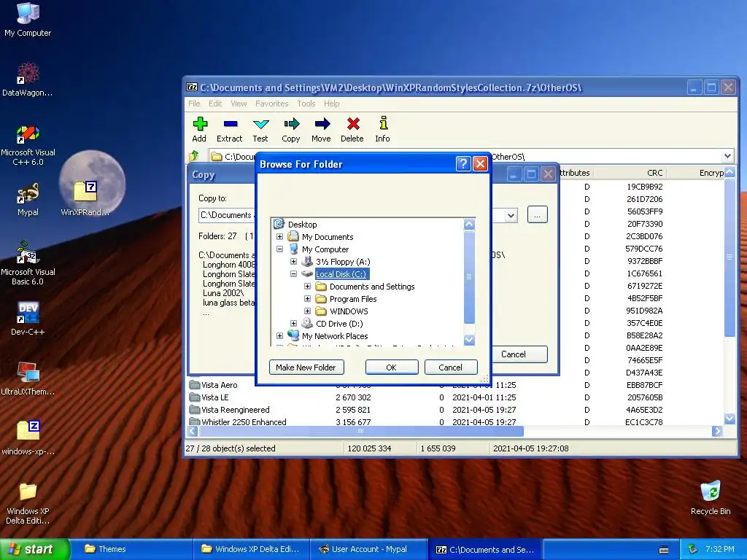
Task: Click the Browse For Folder help question button
Action: point(463,164)
